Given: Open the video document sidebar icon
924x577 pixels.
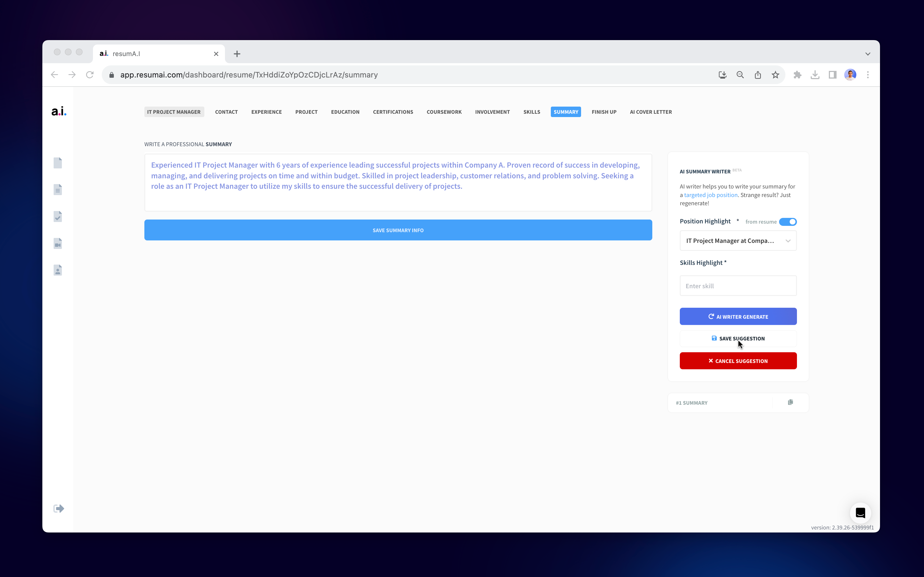Looking at the screenshot, I should (58, 243).
